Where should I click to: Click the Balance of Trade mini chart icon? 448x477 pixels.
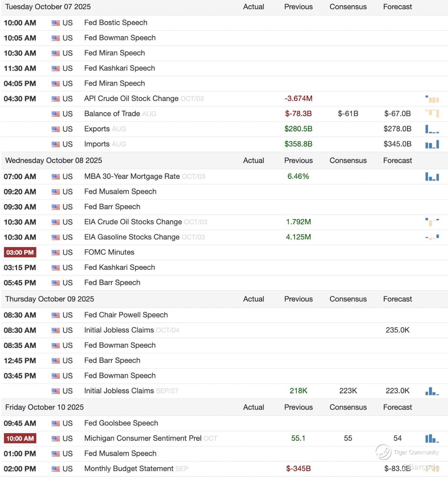coord(432,113)
